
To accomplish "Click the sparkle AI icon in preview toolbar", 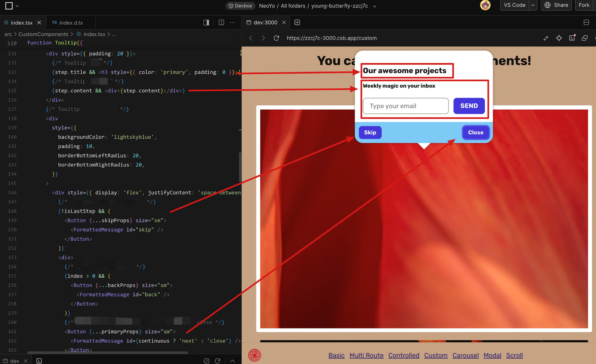I will click(546, 38).
